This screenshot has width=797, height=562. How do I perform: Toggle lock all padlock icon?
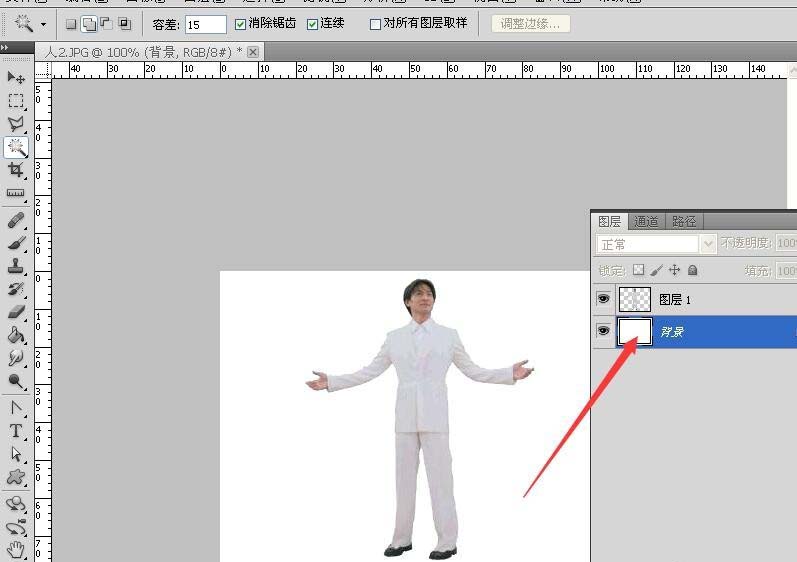tap(692, 270)
